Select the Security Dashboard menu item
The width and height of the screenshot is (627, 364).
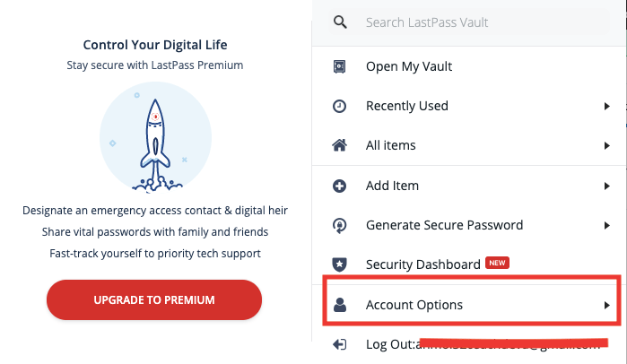pos(469,264)
